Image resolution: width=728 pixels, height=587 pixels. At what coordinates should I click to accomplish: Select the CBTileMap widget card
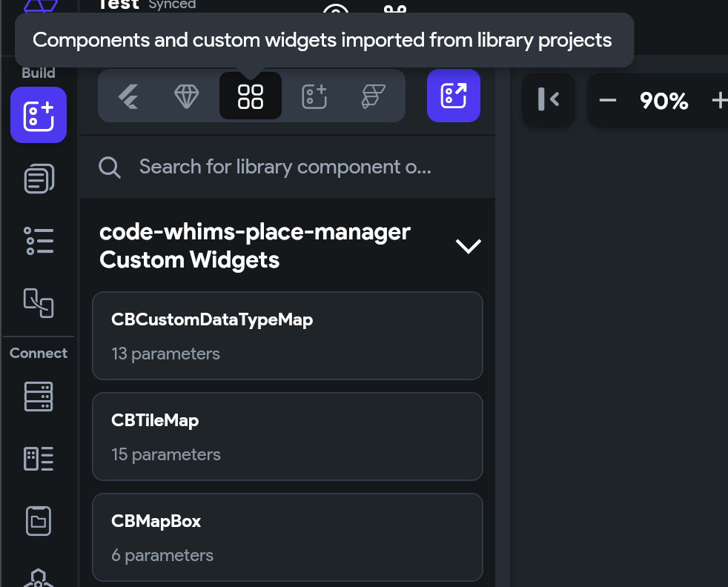(287, 436)
